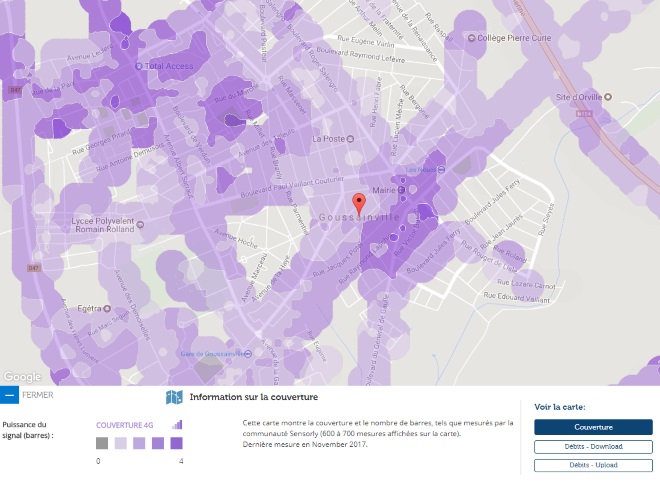Click the signal bars icon next to COUVERTURE 4G
The width and height of the screenshot is (660, 486).
(177, 424)
